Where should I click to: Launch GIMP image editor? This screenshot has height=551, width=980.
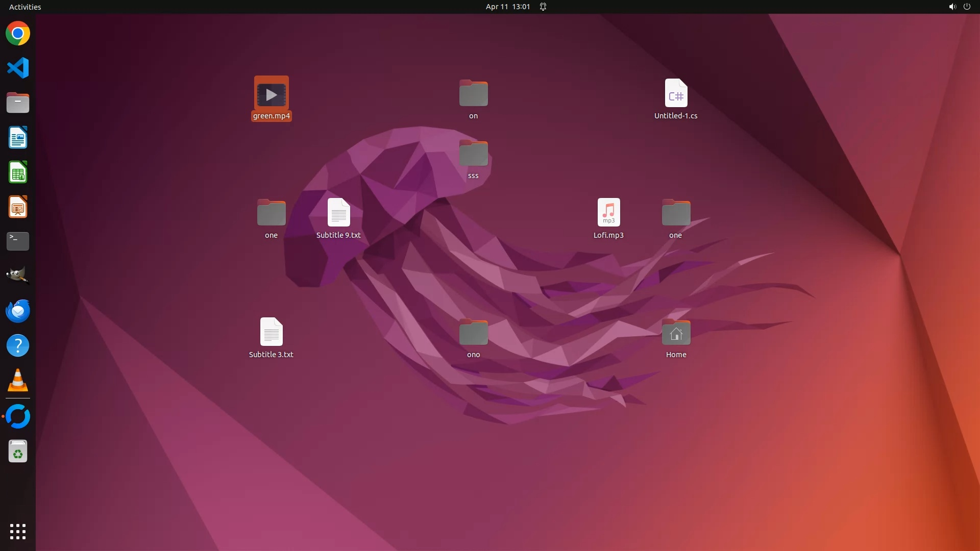point(18,275)
